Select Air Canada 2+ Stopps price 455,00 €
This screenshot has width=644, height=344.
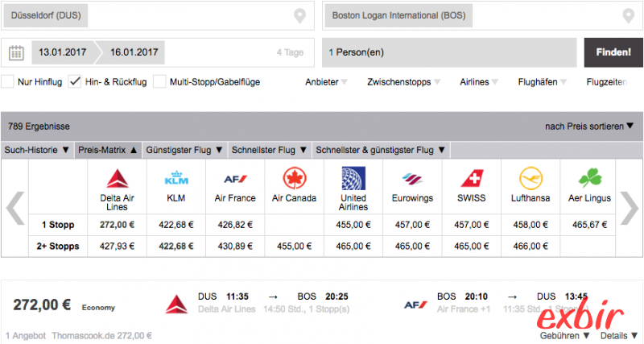[x=295, y=247]
